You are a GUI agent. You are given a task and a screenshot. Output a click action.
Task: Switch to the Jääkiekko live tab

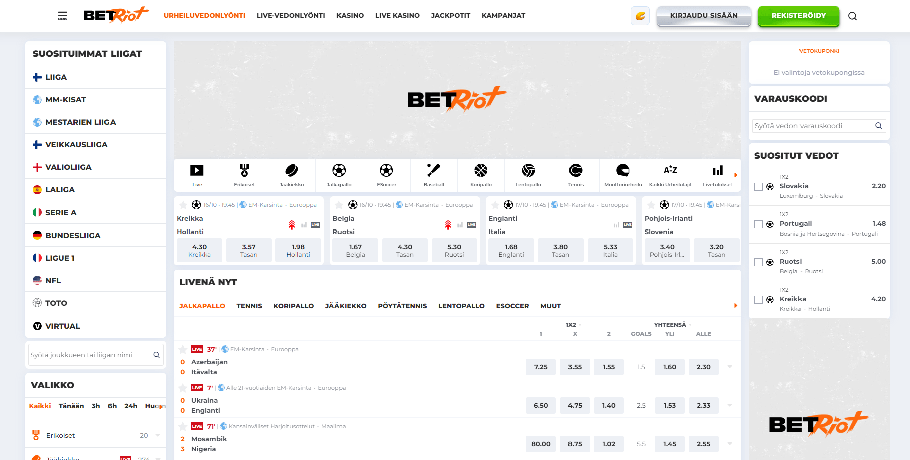[x=345, y=305]
